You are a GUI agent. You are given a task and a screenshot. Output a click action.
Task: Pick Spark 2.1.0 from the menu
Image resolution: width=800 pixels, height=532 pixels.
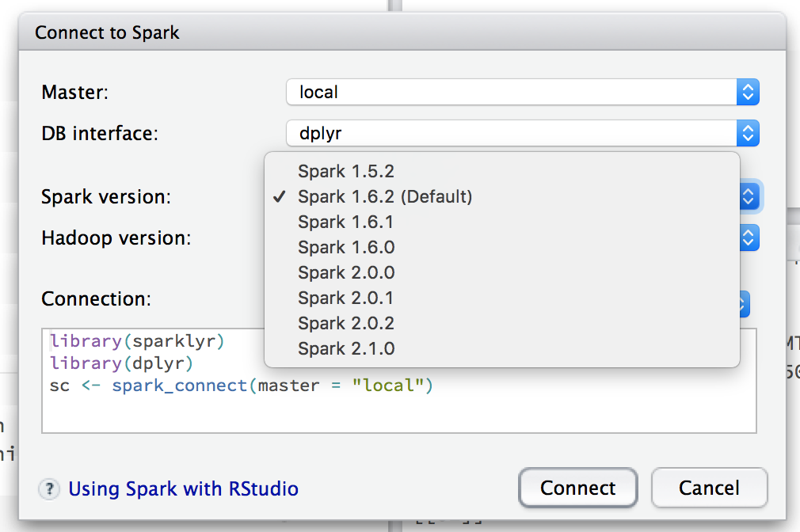pyautogui.click(x=502, y=349)
